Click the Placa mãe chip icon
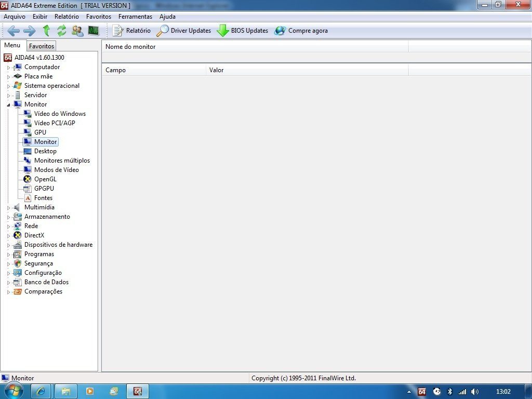 (x=17, y=76)
